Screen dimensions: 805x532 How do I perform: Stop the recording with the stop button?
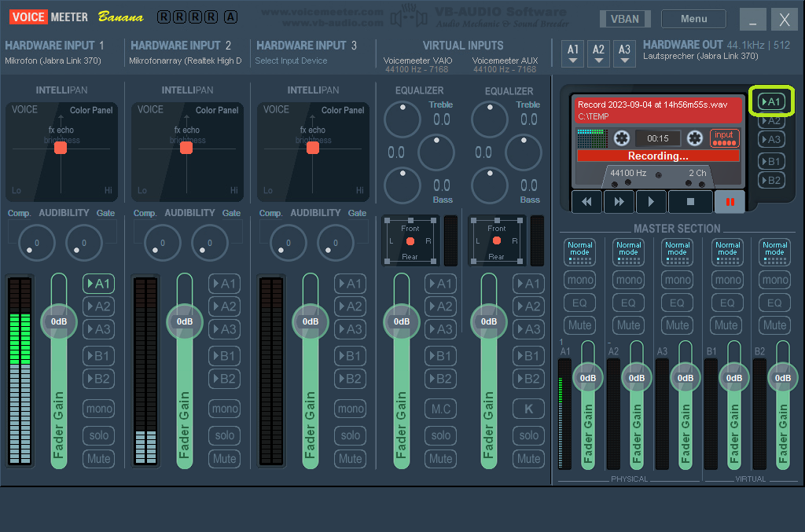(x=690, y=202)
